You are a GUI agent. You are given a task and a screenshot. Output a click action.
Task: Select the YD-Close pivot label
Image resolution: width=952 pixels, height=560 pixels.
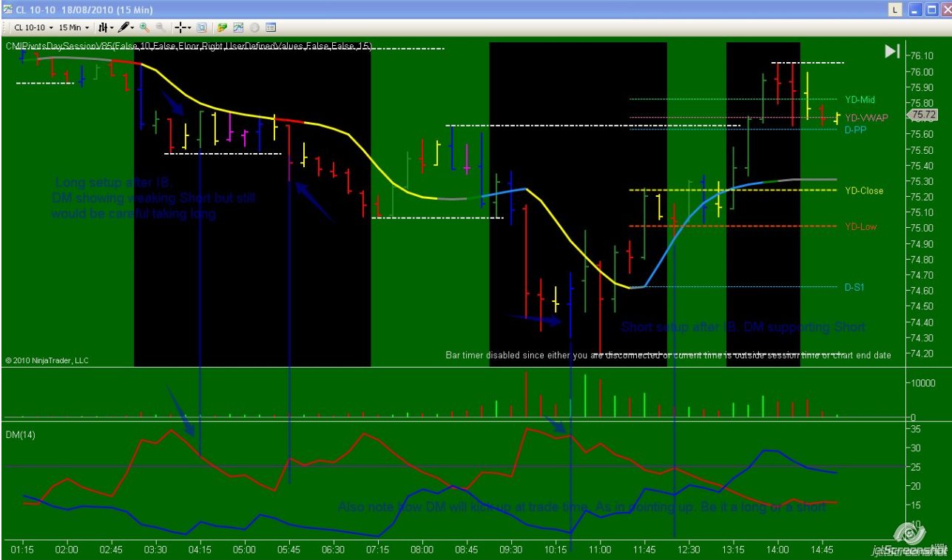(864, 191)
